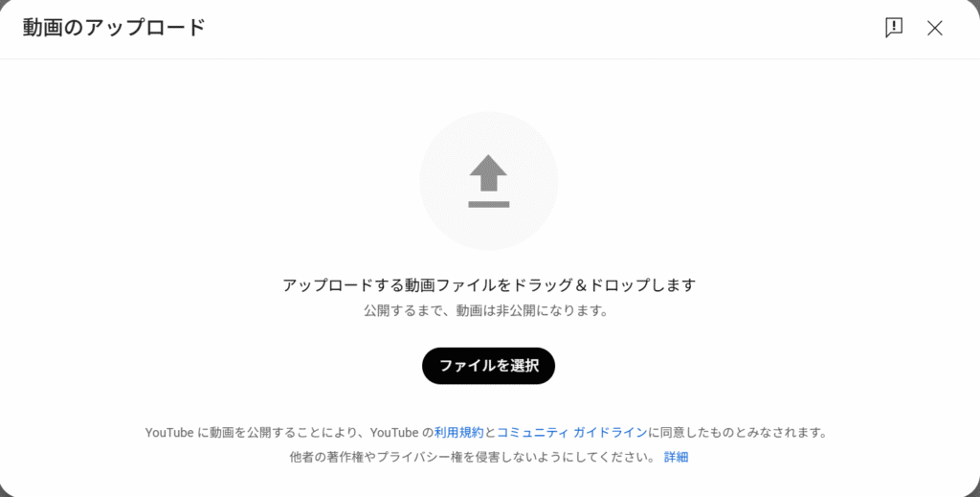
Task: Click first YouTube word in footer
Action: [169, 433]
